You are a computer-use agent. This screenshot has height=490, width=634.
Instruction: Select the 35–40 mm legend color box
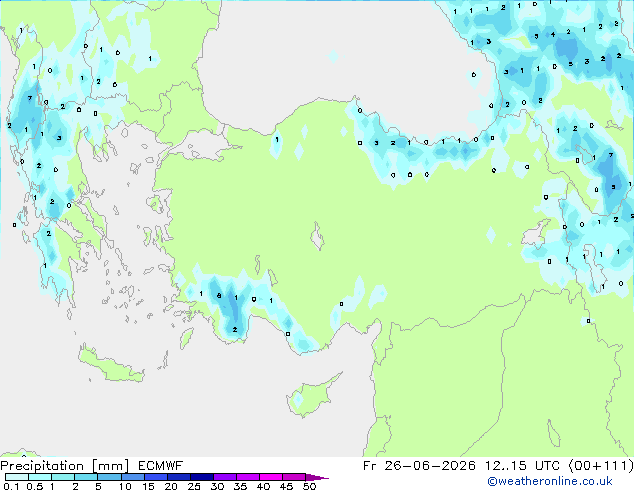pos(247,477)
